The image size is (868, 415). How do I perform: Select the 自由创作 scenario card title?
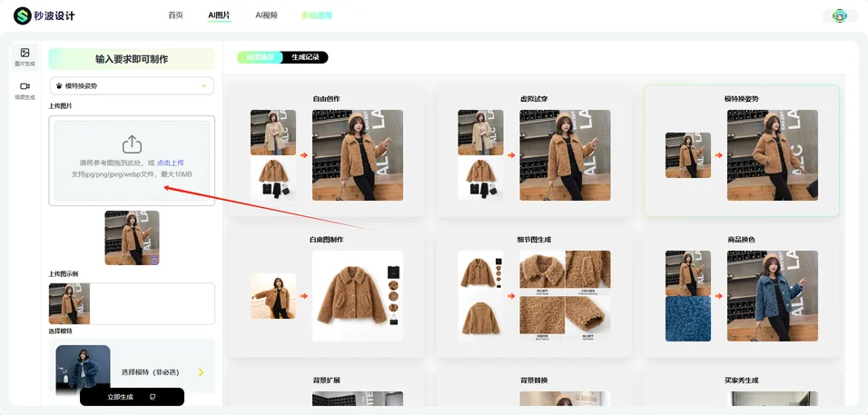[327, 98]
